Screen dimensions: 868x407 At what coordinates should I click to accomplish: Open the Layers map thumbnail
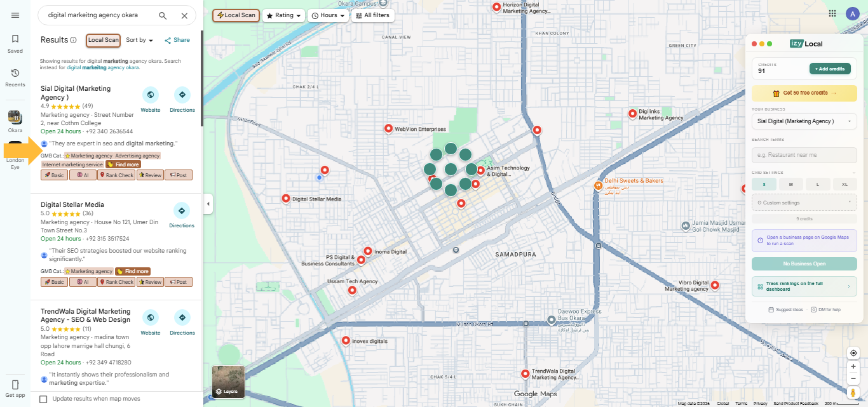[228, 382]
